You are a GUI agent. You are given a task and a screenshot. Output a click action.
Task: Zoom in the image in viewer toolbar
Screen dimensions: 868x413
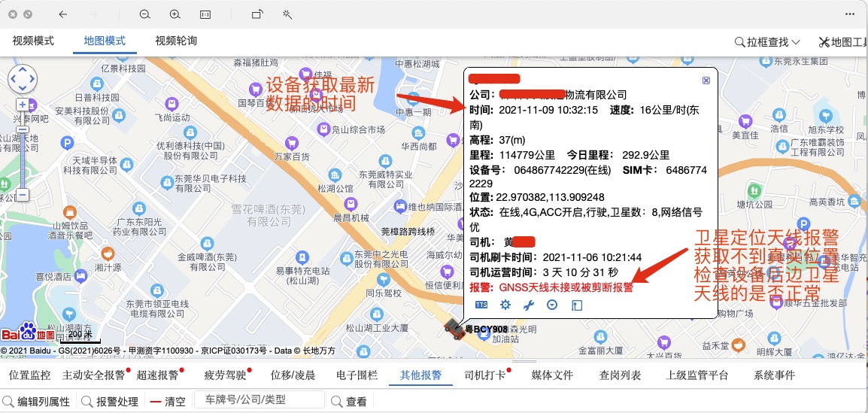tap(175, 14)
